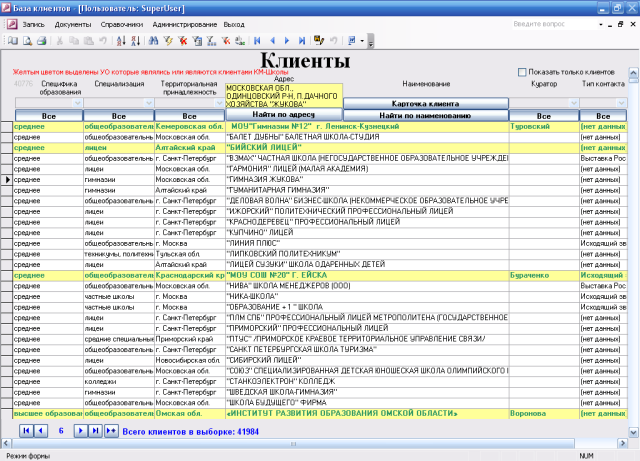Click the Access form icon in menu bar
The width and height of the screenshot is (640, 461).
(12, 24)
